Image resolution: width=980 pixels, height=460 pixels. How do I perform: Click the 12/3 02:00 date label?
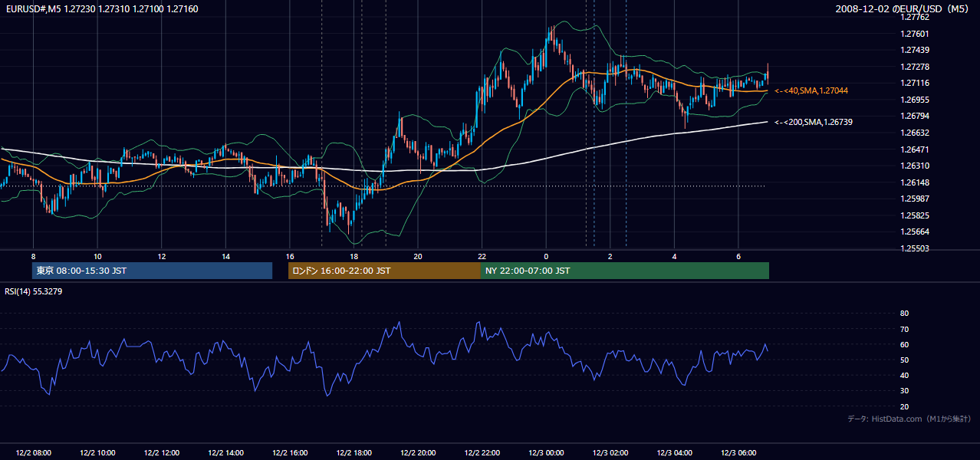610,453
